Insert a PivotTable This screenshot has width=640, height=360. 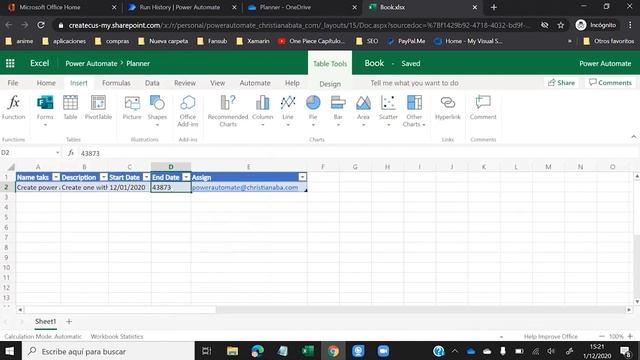(98, 107)
